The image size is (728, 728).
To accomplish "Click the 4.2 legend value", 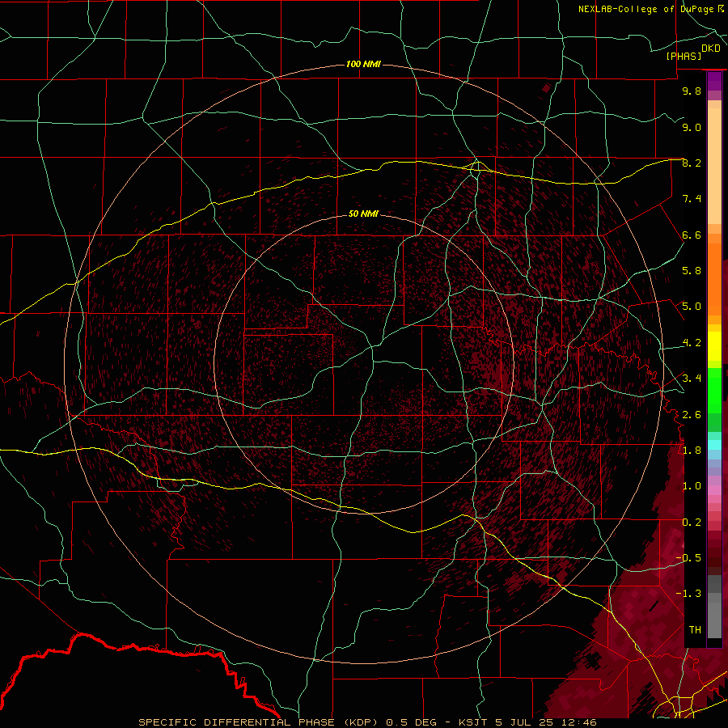I will 692,343.
